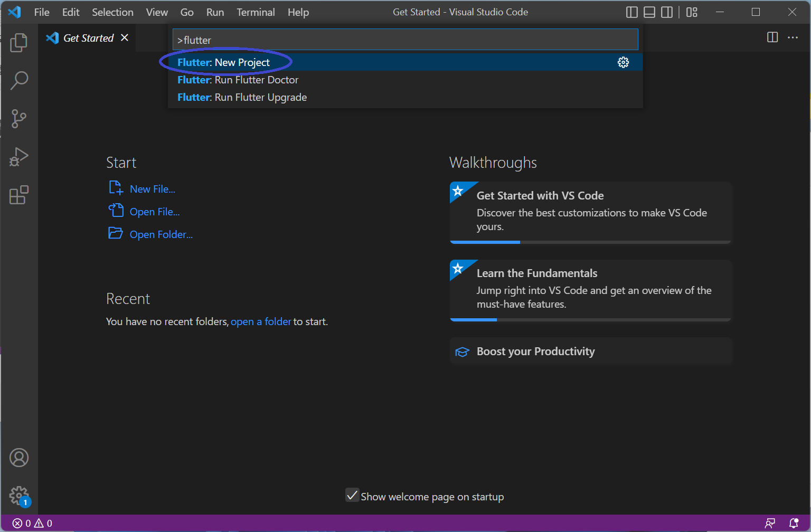Click the command palette input field
Screen dimensions: 811x532
click(x=405, y=40)
